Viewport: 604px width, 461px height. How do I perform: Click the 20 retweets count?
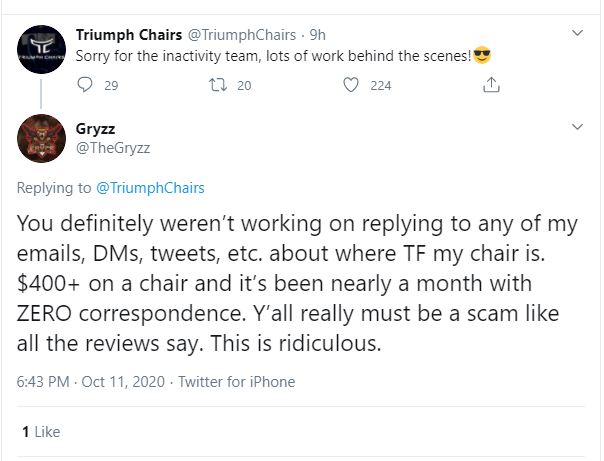[244, 85]
